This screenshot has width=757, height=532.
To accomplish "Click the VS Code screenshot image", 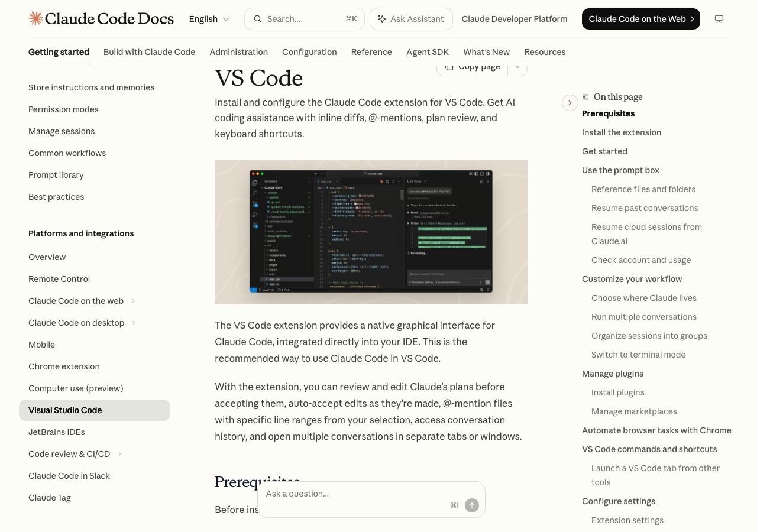I will 371,232.
